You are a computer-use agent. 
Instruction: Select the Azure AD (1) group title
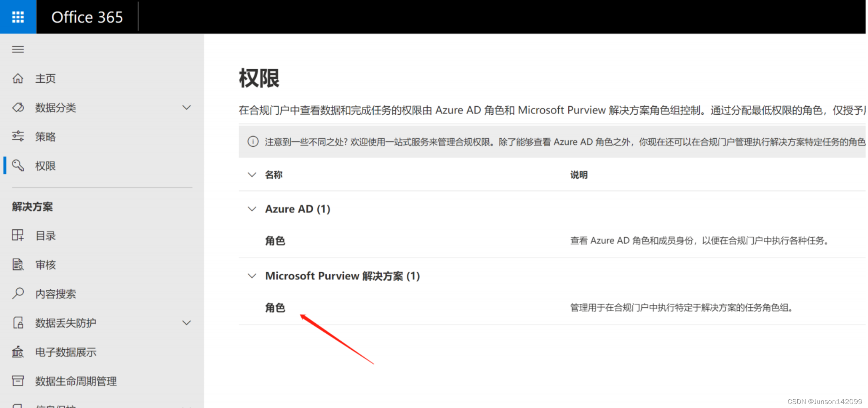[298, 209]
